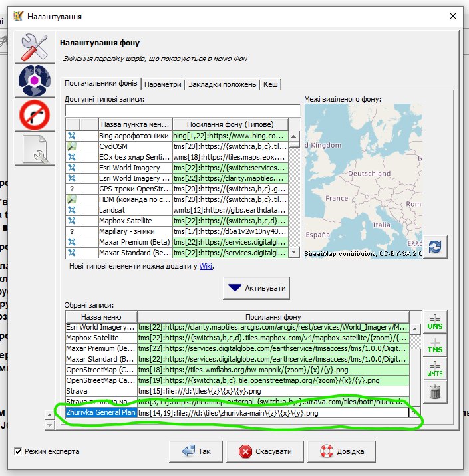The width and height of the screenshot is (469, 476).
Task: Open help with Довідка button
Action: (342, 451)
